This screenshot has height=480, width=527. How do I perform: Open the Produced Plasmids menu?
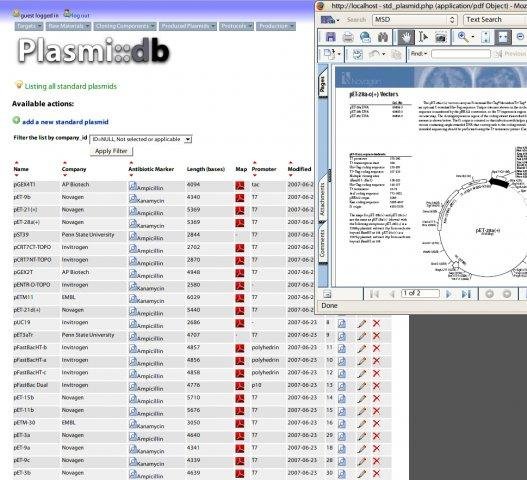(188, 26)
